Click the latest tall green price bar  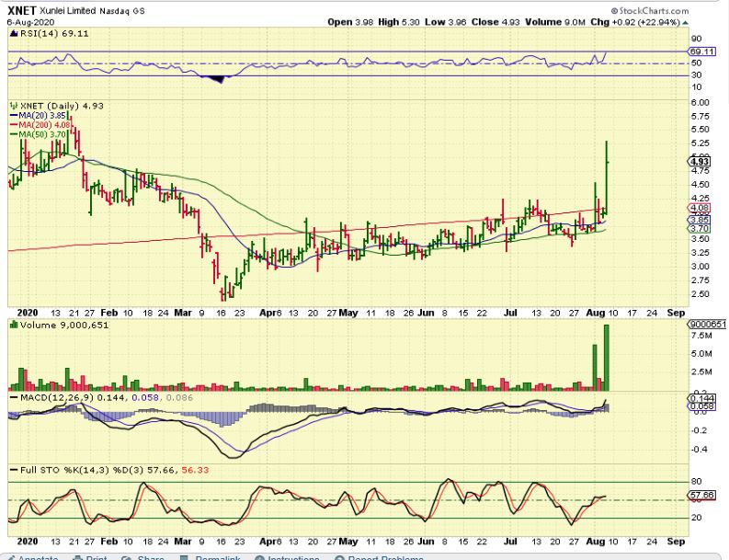607,177
